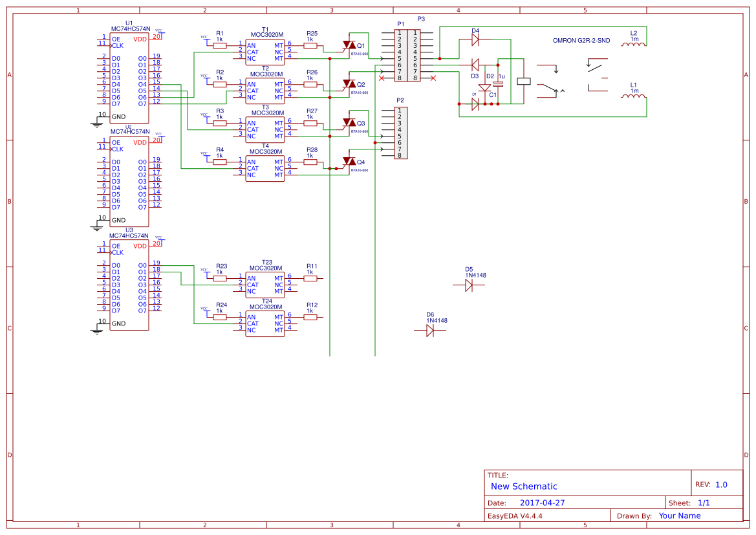The image size is (756, 535).
Task: Click the CLK input pin of U2
Action: coord(117,147)
